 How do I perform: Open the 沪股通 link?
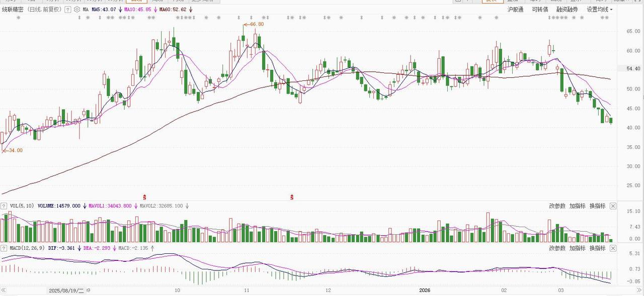pyautogui.click(x=515, y=10)
